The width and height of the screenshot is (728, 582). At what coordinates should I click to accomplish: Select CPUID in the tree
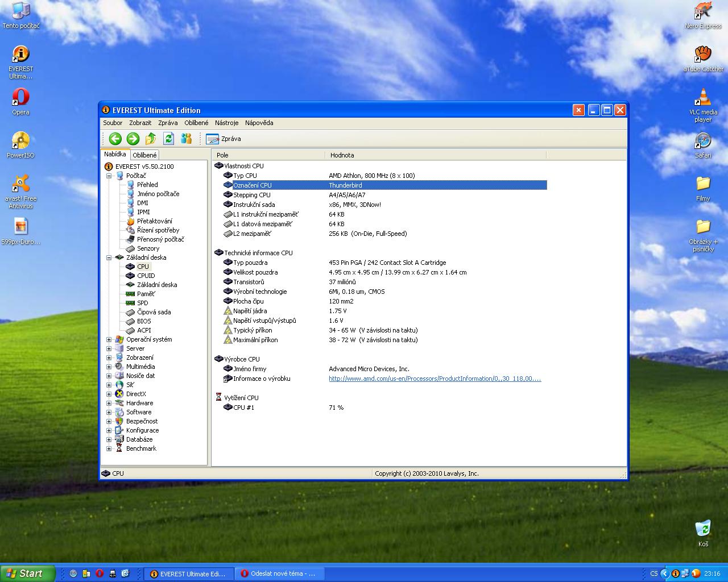tap(146, 276)
